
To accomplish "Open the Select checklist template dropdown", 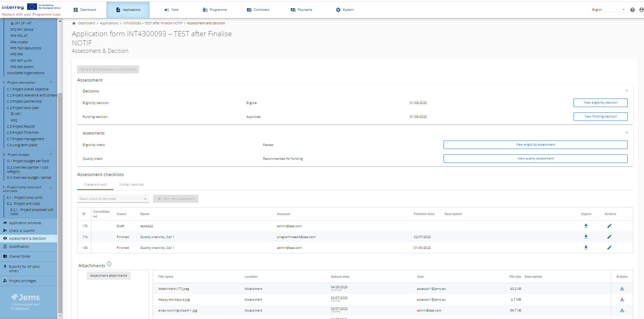I will click(113, 199).
